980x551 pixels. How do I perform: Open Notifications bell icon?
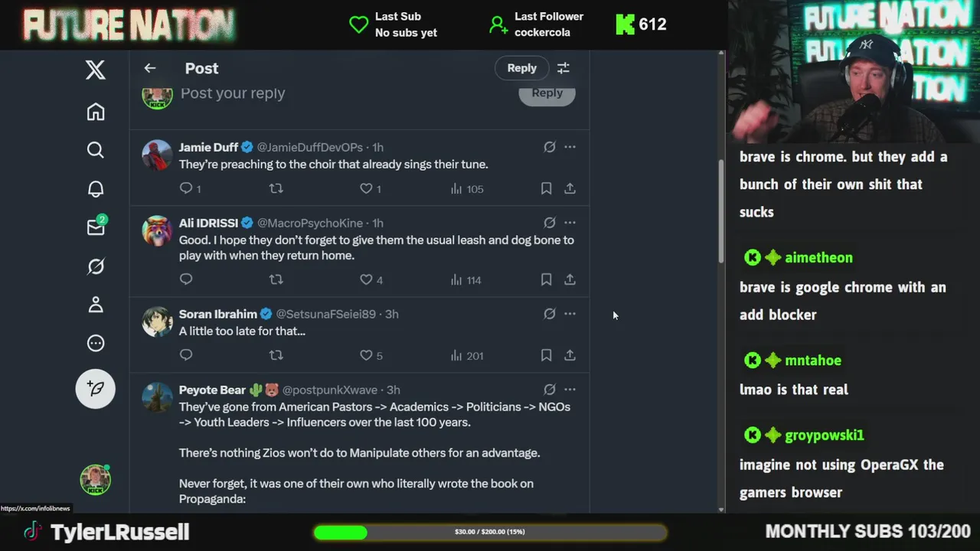coord(96,189)
